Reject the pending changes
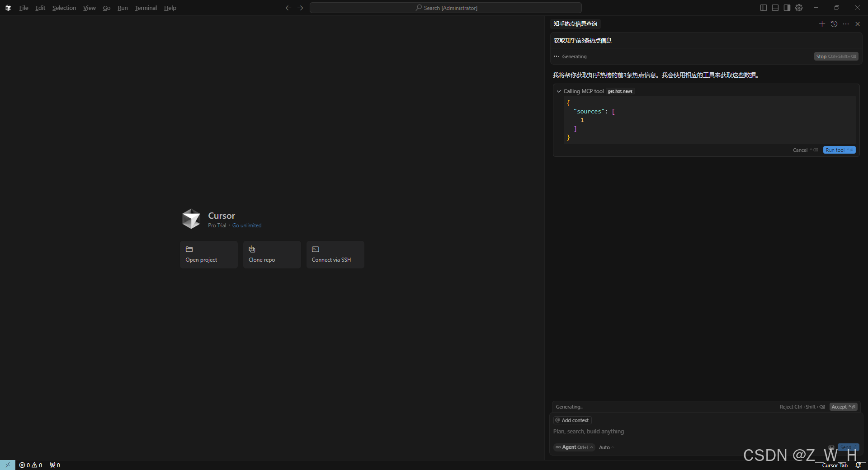The width and height of the screenshot is (868, 470). click(802, 407)
